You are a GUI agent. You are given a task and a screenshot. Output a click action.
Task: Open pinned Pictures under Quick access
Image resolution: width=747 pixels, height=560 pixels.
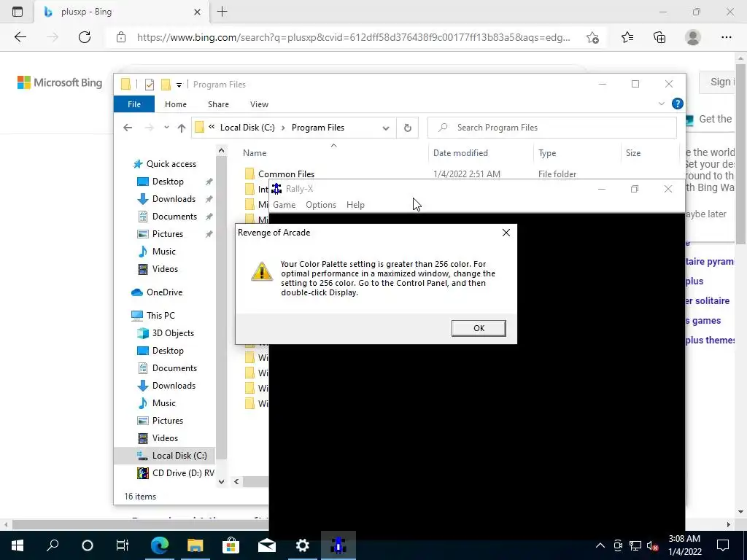167,234
